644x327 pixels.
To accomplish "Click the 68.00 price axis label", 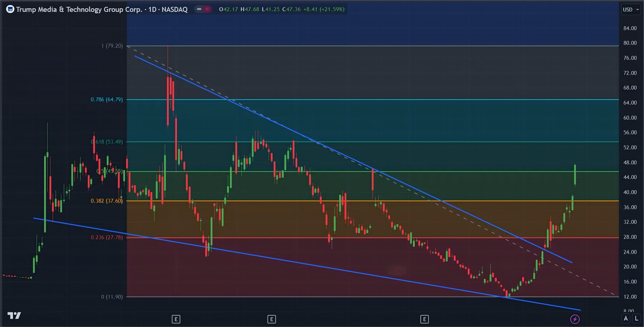I will pos(630,88).
